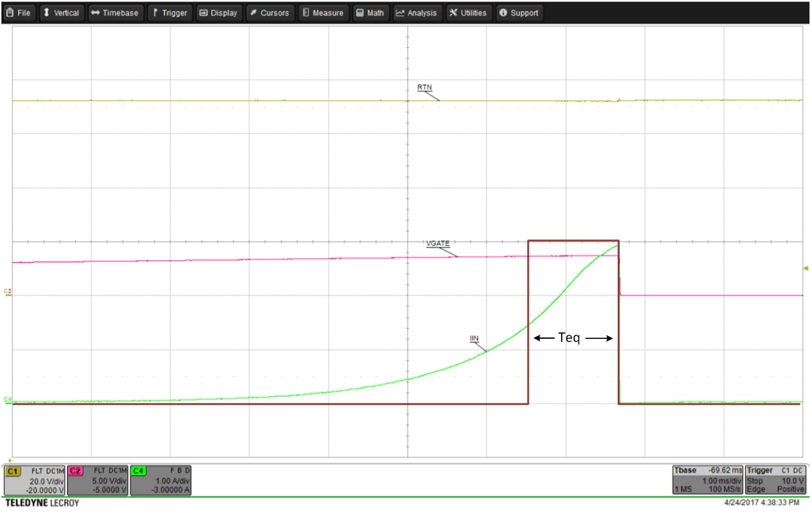Screen dimensions: 812x515
Task: Click the C4 channel descriptor box
Action: pos(160,480)
